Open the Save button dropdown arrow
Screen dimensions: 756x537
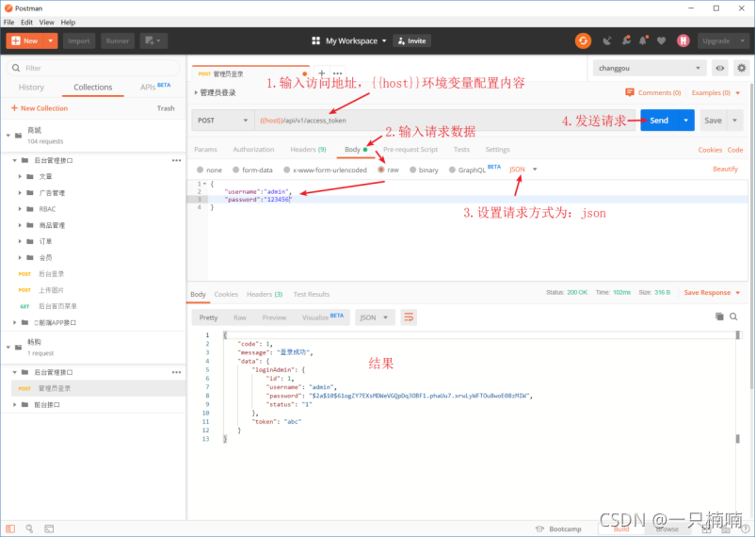tap(734, 121)
